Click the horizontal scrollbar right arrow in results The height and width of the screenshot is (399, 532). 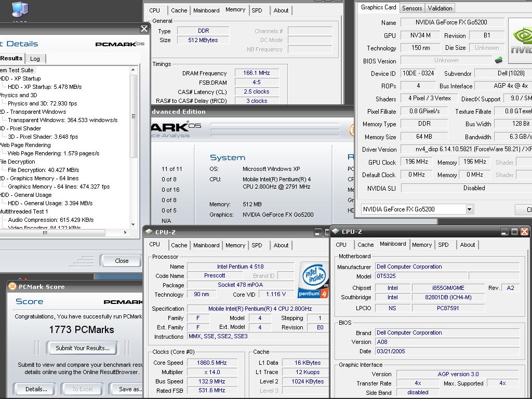[125, 232]
